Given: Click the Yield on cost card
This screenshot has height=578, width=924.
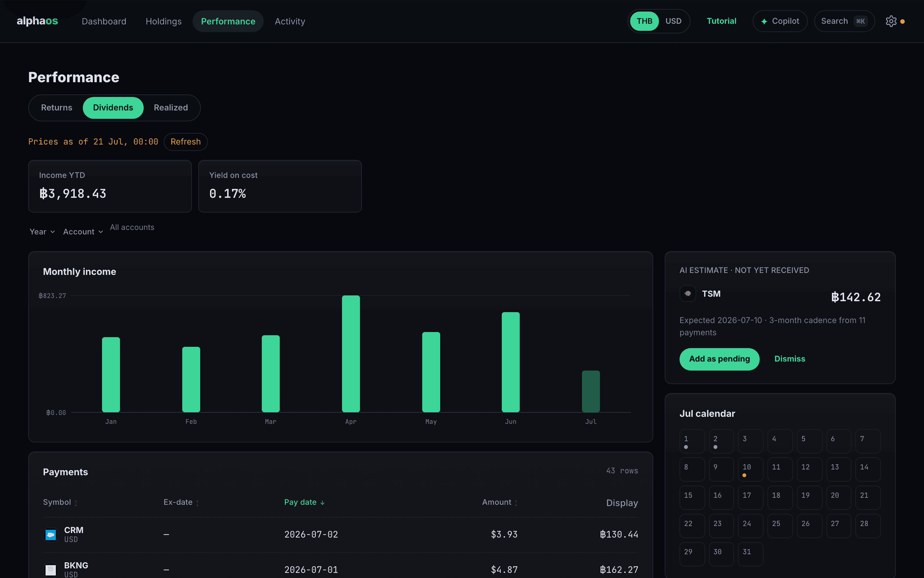Looking at the screenshot, I should (x=280, y=186).
